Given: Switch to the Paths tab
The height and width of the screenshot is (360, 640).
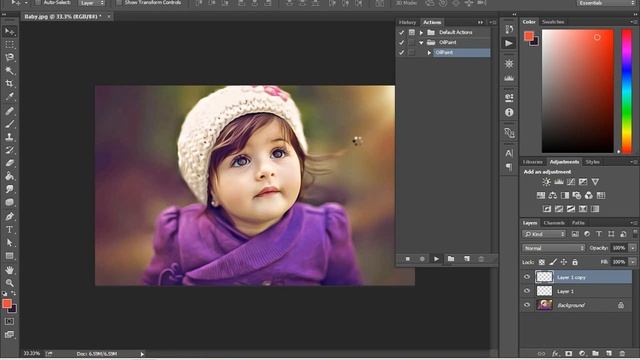Looking at the screenshot, I should click(x=578, y=223).
